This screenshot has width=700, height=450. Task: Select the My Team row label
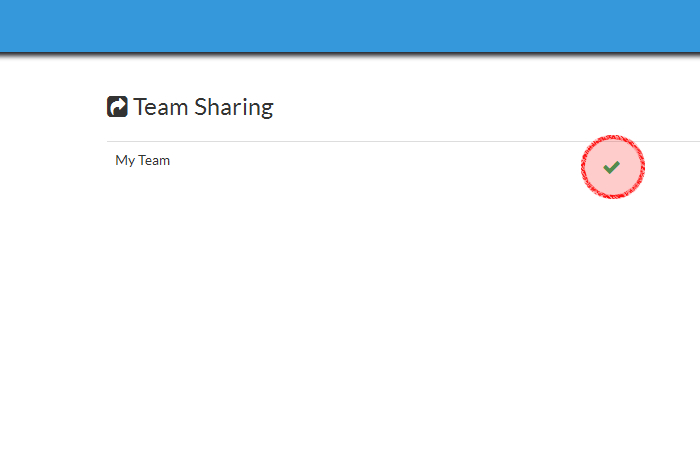coord(142,160)
